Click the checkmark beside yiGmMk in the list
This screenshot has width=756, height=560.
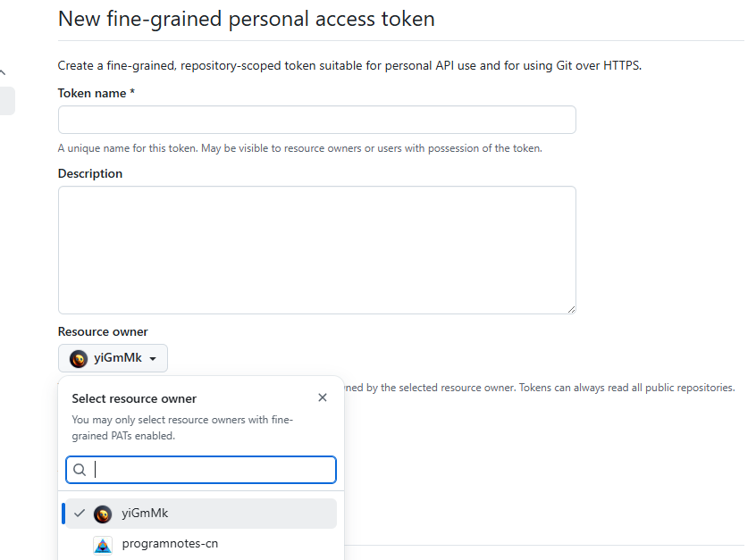(x=80, y=514)
